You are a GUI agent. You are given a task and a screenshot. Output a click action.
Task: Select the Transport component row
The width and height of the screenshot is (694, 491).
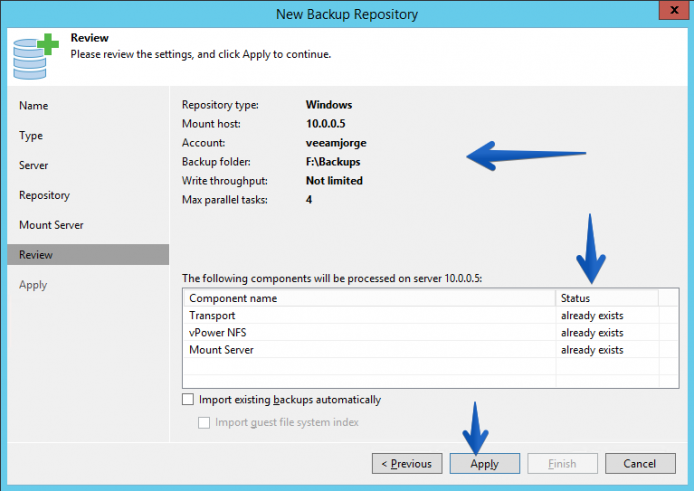[430, 315]
